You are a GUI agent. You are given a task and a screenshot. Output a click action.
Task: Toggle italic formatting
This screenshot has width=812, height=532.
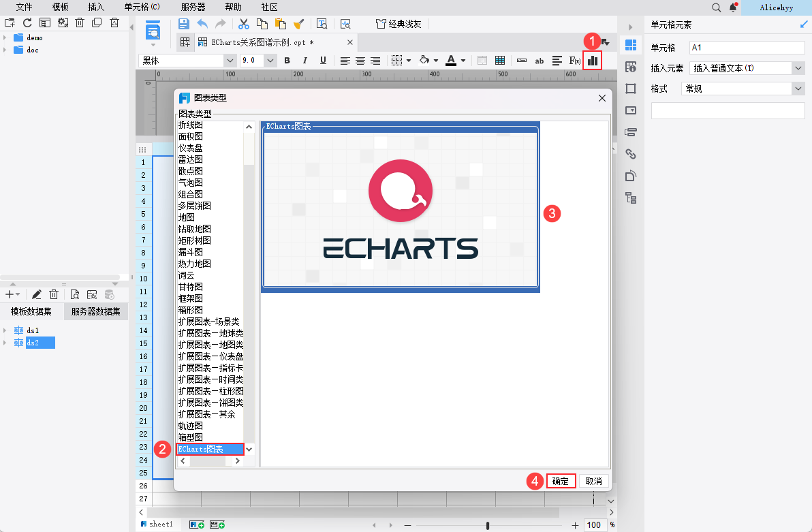[x=305, y=61]
